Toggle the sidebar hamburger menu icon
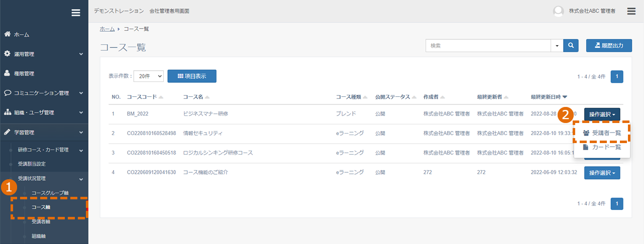The image size is (644, 244). click(76, 13)
